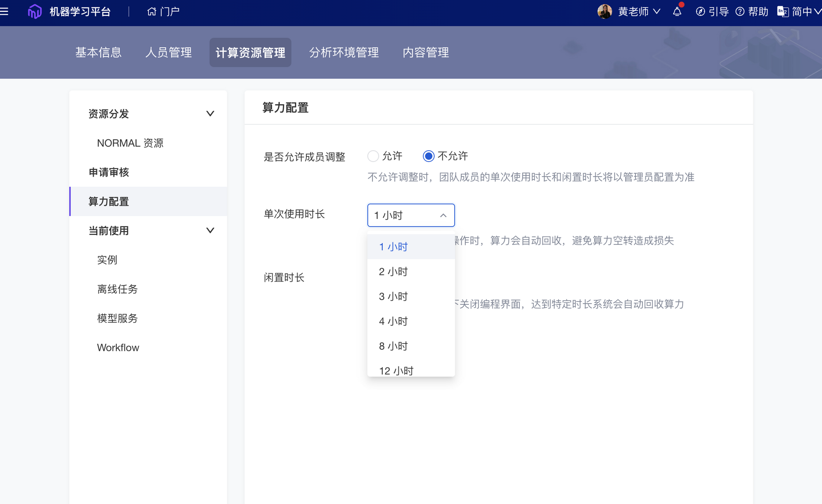Click the 引导 compass icon

point(700,12)
